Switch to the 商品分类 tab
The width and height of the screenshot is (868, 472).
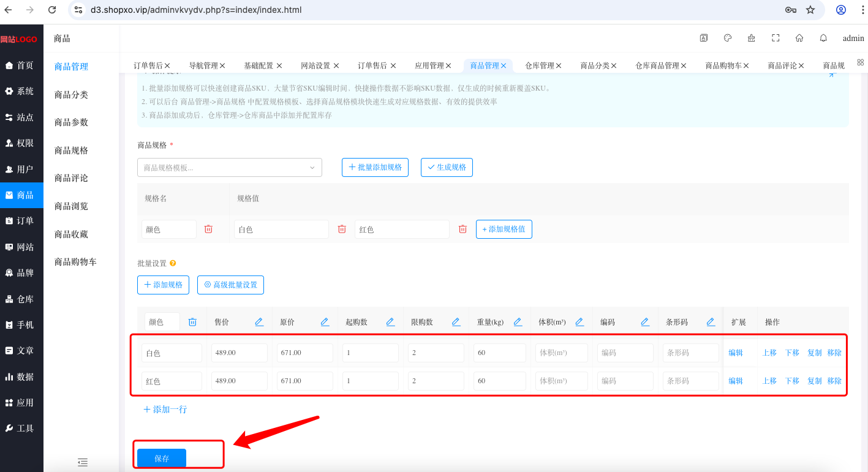pyautogui.click(x=595, y=66)
